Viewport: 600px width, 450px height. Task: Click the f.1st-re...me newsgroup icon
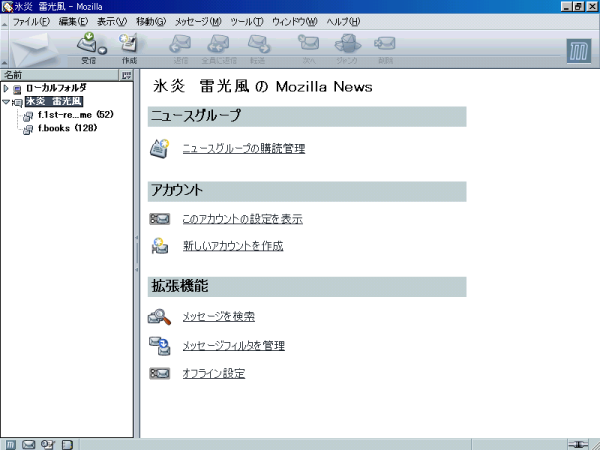click(x=28, y=116)
